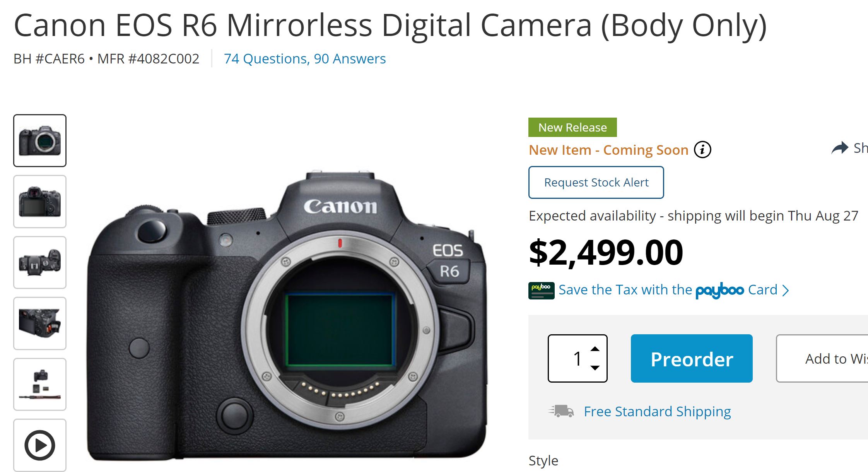Click the shipping truck icon
Viewport: 868px width, 472px height.
pyautogui.click(x=561, y=411)
